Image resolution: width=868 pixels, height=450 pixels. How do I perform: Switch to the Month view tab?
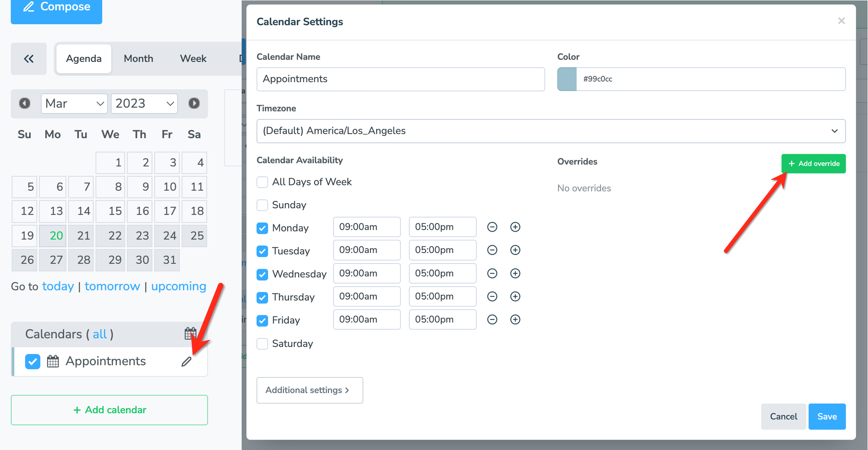[x=138, y=58]
